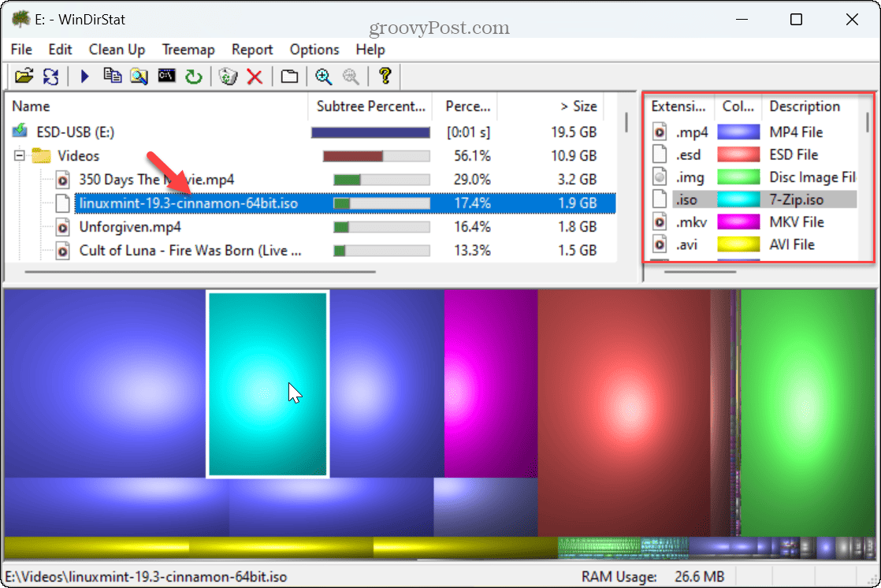Screen dimensions: 881x588
Task: Sort by the Size column header
Action: point(578,106)
